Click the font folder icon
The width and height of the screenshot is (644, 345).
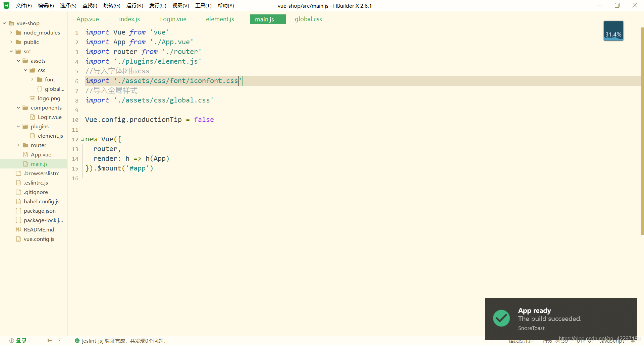(40, 79)
